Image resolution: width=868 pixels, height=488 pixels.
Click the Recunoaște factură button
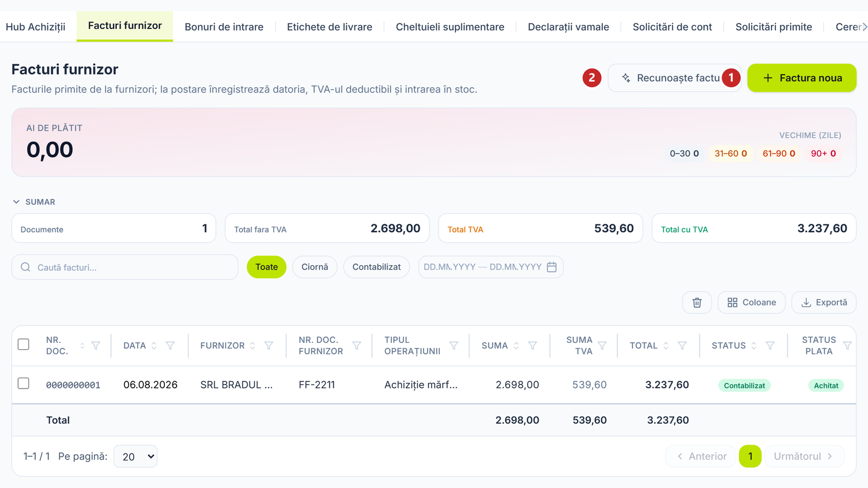pyautogui.click(x=675, y=78)
